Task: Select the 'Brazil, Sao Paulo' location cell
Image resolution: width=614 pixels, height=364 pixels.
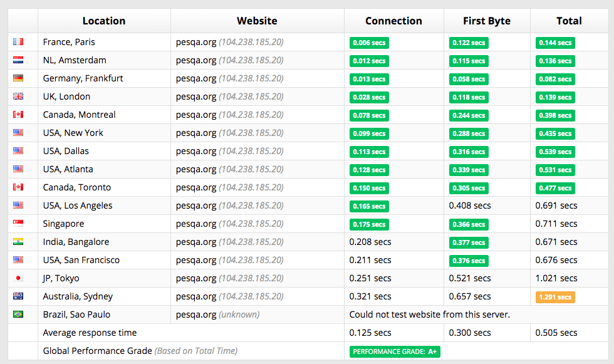Action: (x=104, y=315)
